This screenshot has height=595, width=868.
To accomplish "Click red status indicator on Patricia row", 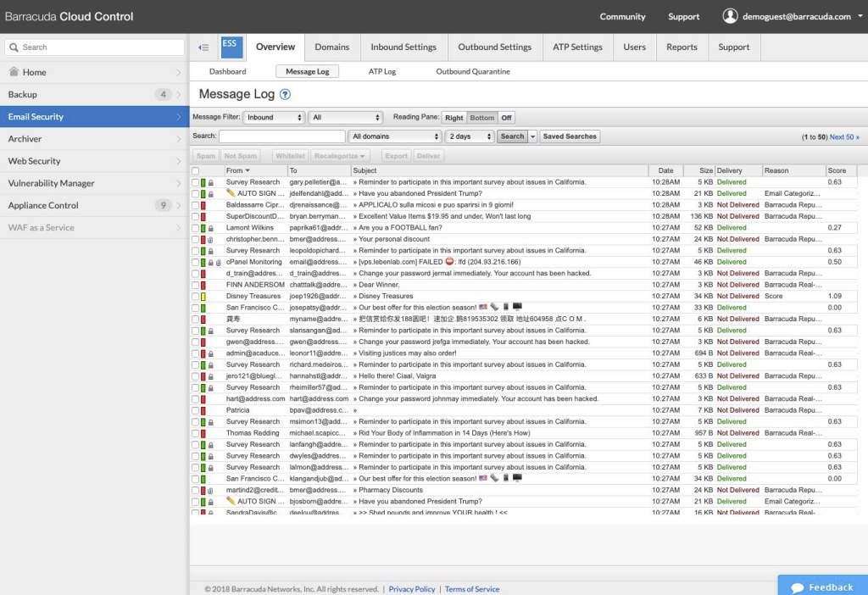I will pos(203,411).
